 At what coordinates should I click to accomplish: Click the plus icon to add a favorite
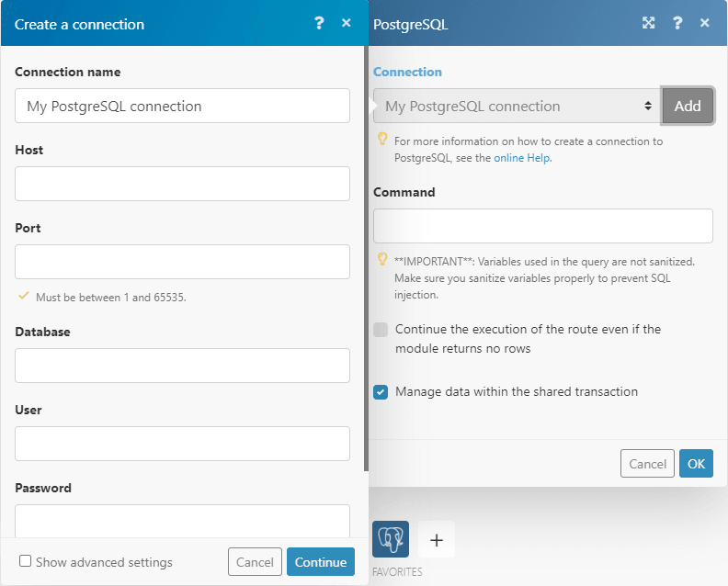click(437, 540)
